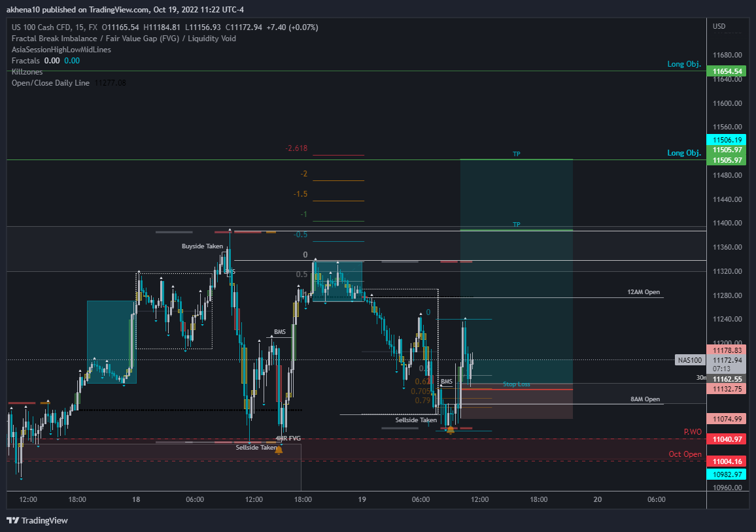Click the USD currency label on the price axis
This screenshot has width=756, height=532.
pyautogui.click(x=719, y=26)
